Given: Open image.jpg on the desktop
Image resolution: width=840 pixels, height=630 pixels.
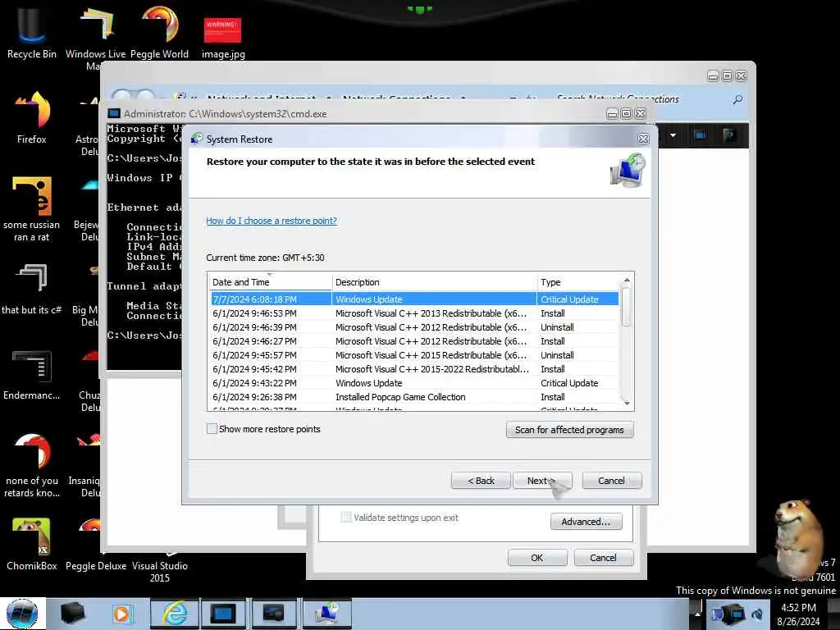Looking at the screenshot, I should [223, 38].
